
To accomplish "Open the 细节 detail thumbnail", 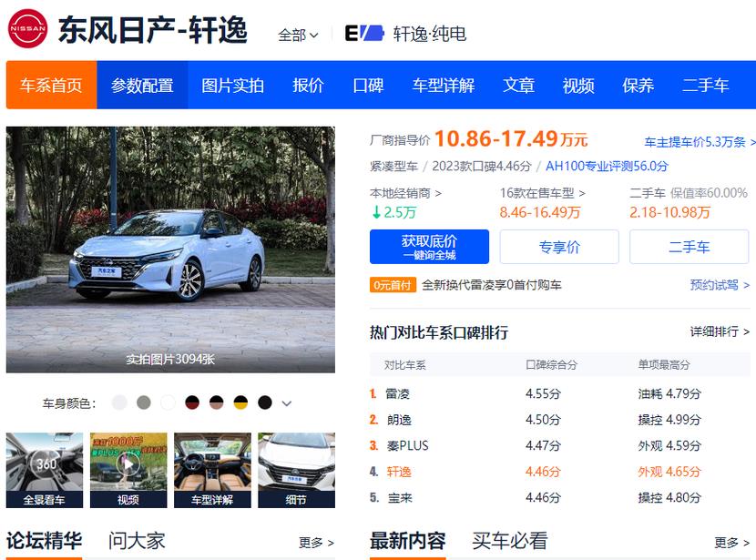I will point(296,470).
